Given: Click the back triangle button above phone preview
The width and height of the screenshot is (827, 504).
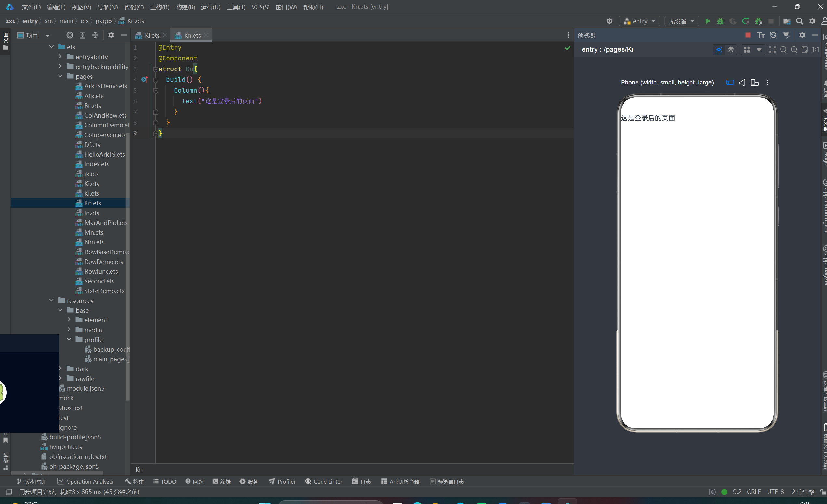Looking at the screenshot, I should [742, 83].
